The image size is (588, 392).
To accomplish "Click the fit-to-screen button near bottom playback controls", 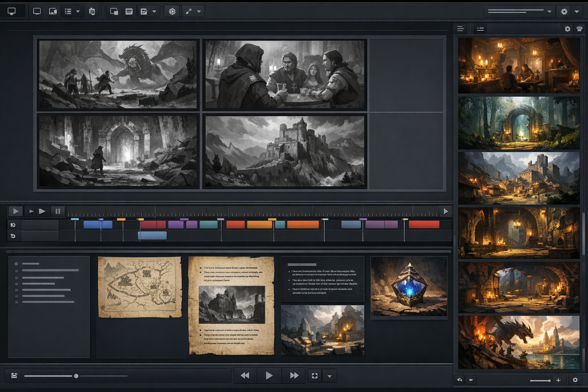I will coord(314,376).
